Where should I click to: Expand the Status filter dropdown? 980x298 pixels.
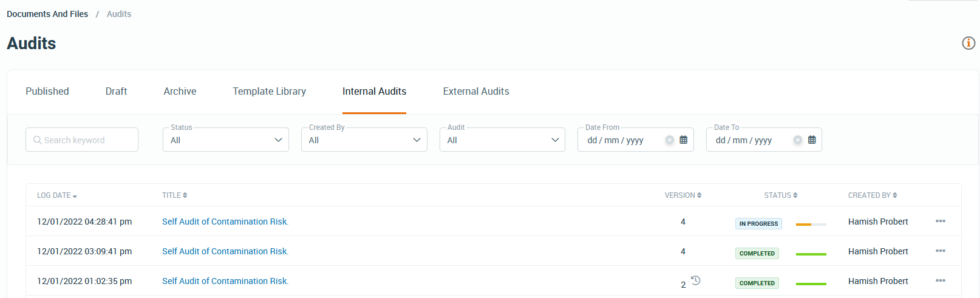click(x=225, y=140)
